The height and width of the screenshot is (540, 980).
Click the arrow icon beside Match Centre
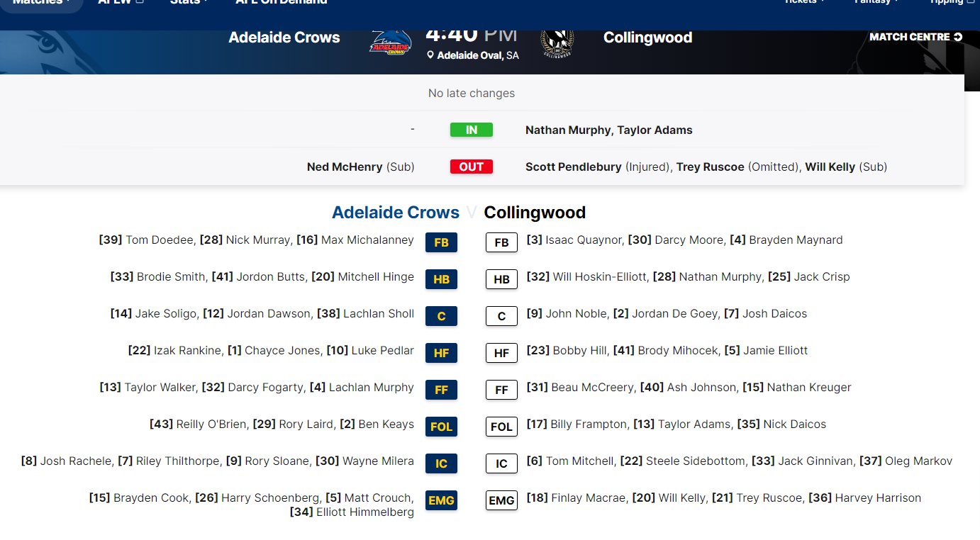point(958,37)
